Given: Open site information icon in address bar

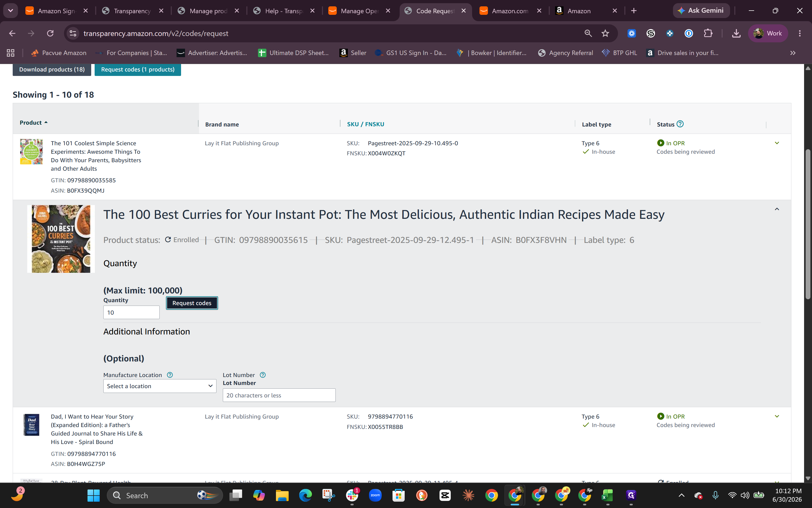Looking at the screenshot, I should click(73, 33).
